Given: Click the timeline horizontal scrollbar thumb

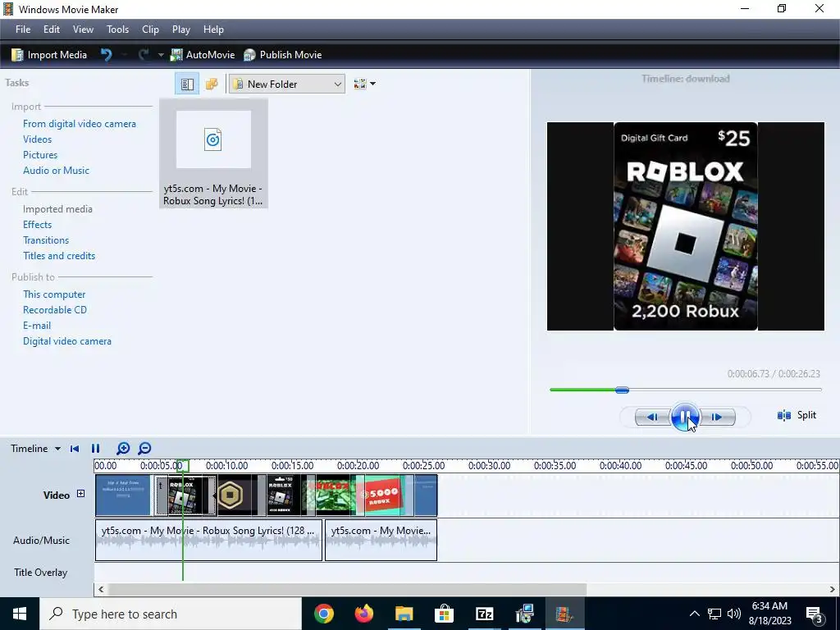Looking at the screenshot, I should [x=347, y=589].
